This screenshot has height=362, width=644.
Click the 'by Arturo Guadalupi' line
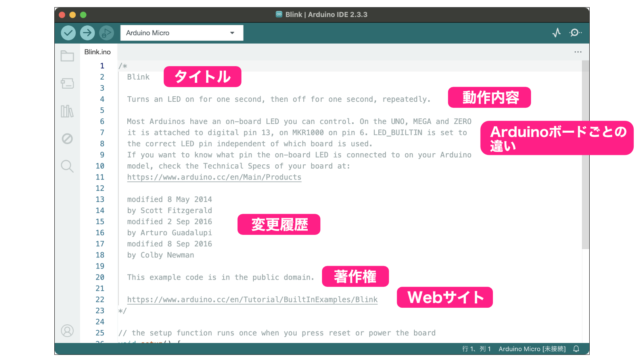click(169, 232)
